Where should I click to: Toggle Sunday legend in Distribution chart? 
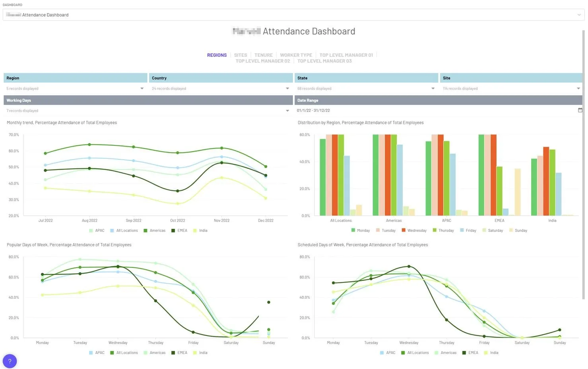518,231
